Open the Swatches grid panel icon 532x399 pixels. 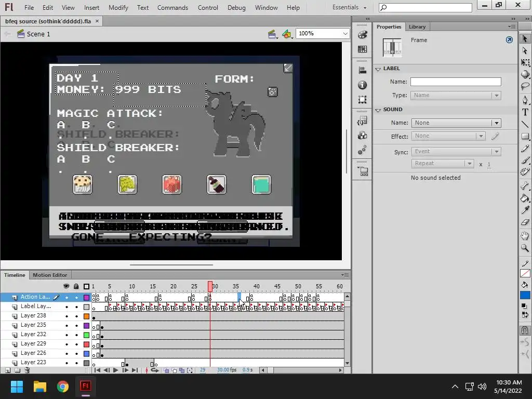(362, 49)
